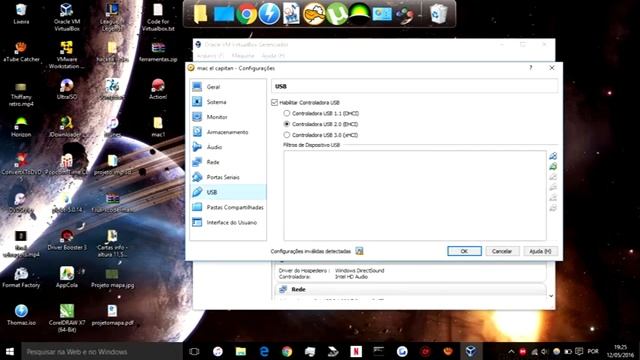Open volume control in system tray
Screen dimensions: 640x360
(x=544, y=351)
